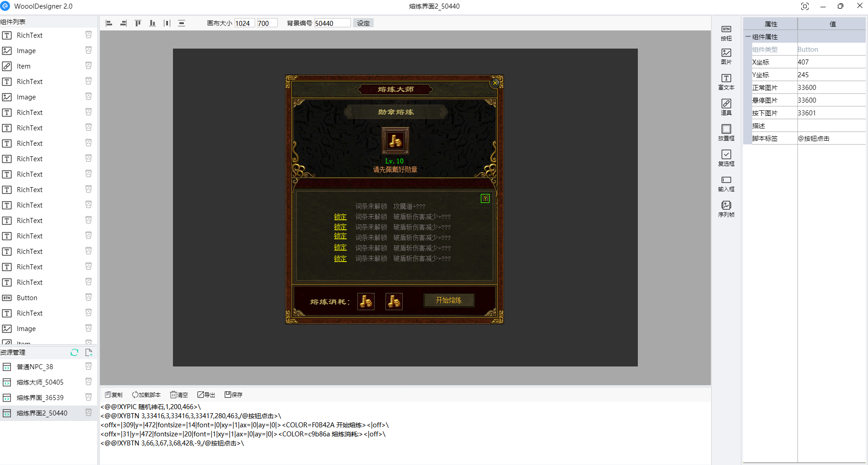Image resolution: width=868 pixels, height=465 pixels.
Task: Select the 道具 item tool
Action: pyautogui.click(x=726, y=107)
